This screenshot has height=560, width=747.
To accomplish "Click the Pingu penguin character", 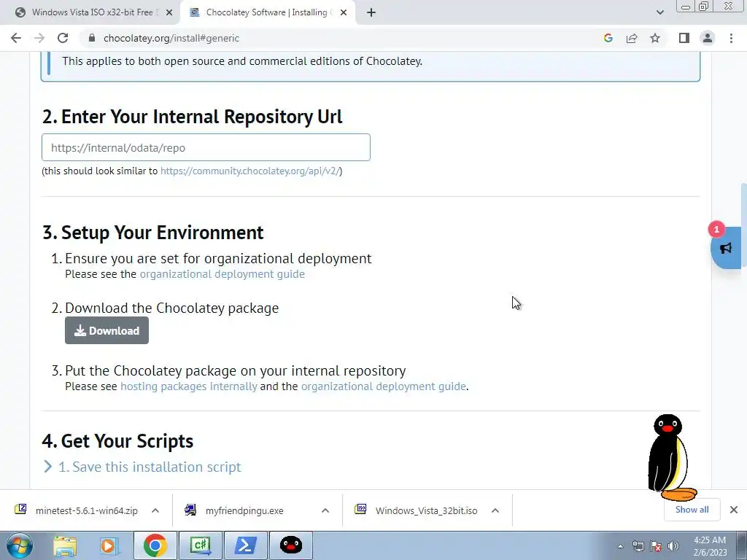I will point(671,457).
